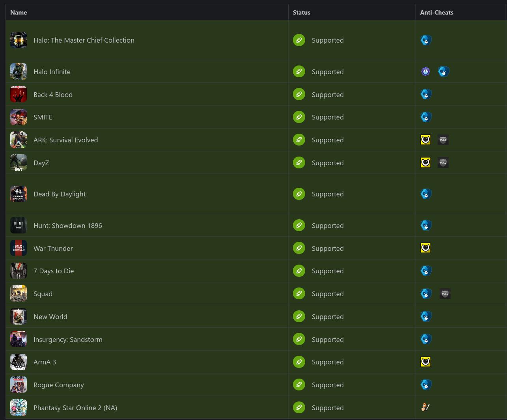The image size is (507, 420).
Task: Click Easy Anti-Cheat icon for SMITE
Action: click(x=426, y=117)
